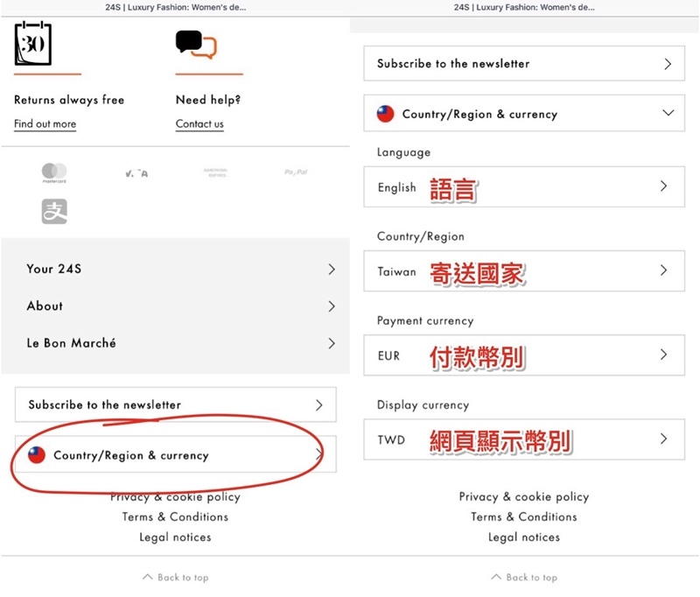Open Legal notices in left panel
700x597 pixels.
point(176,537)
